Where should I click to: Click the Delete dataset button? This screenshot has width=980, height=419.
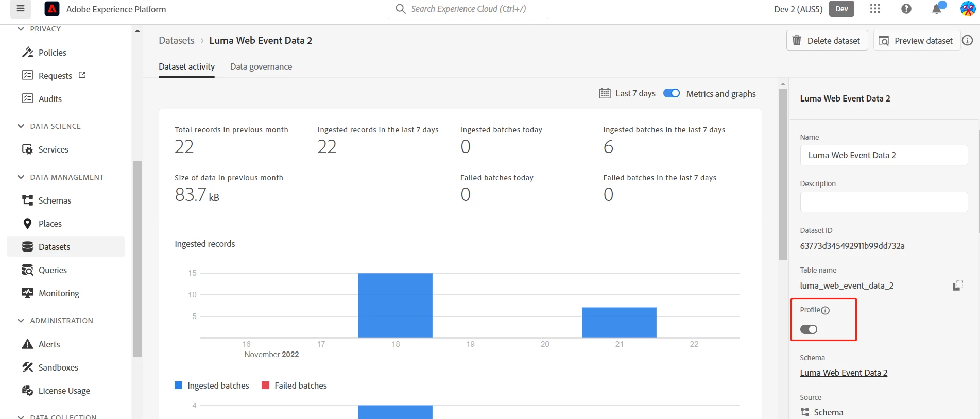coord(827,40)
